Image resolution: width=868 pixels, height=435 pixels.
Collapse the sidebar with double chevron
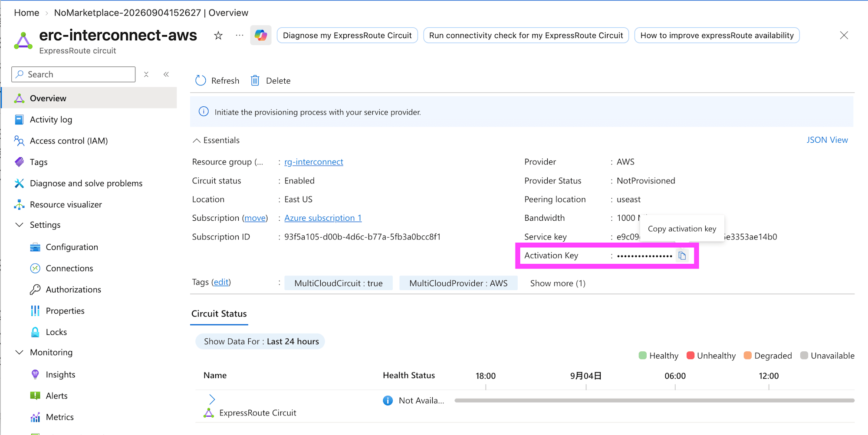coord(166,75)
